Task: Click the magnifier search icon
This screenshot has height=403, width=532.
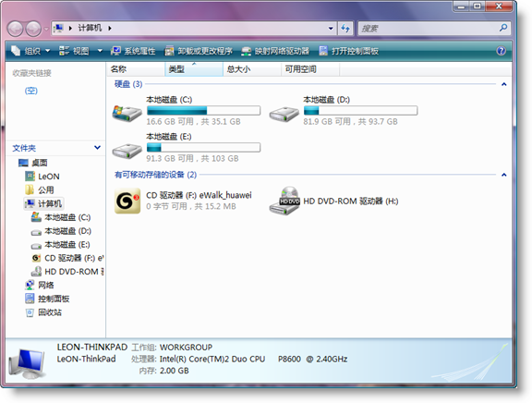Action: pyautogui.click(x=503, y=28)
